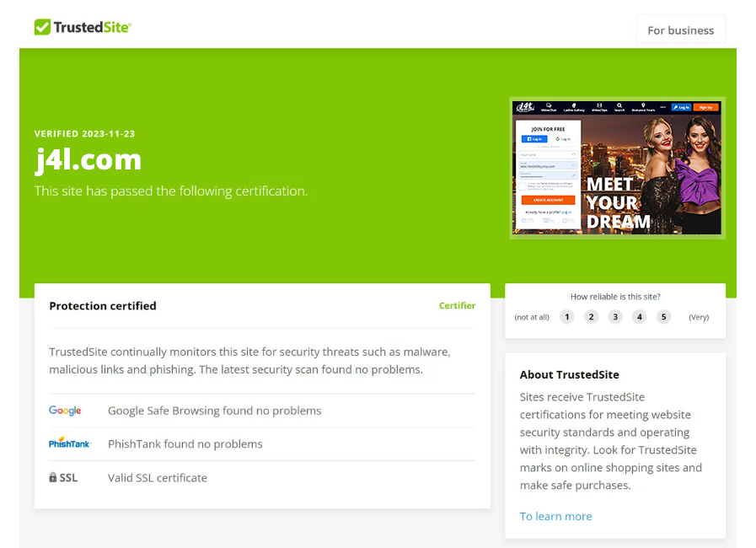Open the Certifier link

click(x=457, y=305)
